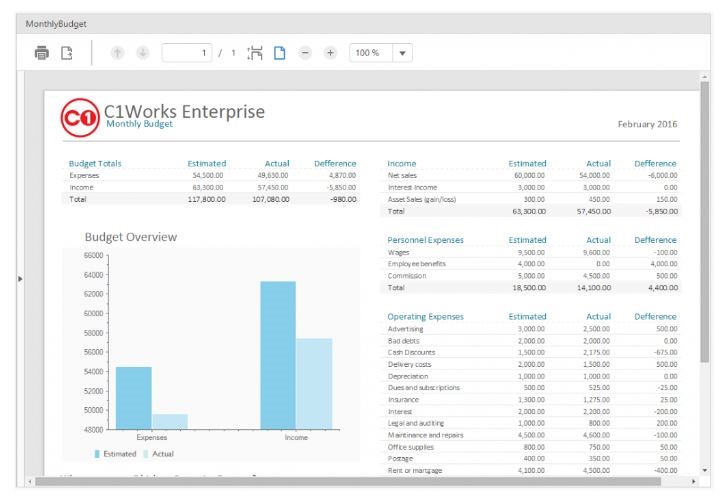Click the Budget Totals difference -980.00
The image size is (728, 501).
pos(344,199)
